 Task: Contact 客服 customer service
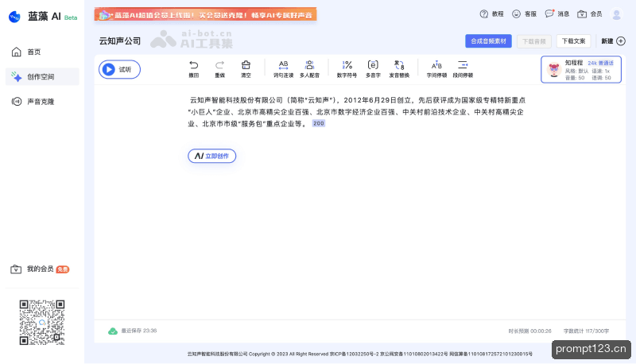pyautogui.click(x=524, y=14)
